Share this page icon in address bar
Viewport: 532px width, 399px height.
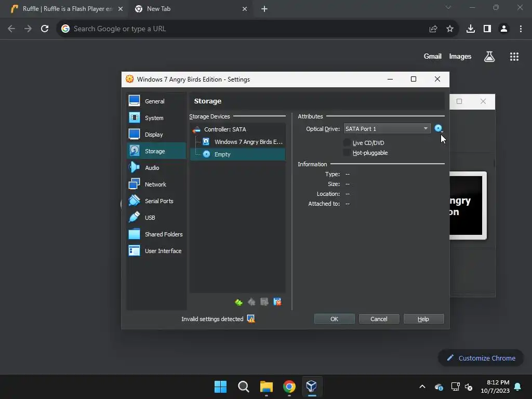[433, 29]
